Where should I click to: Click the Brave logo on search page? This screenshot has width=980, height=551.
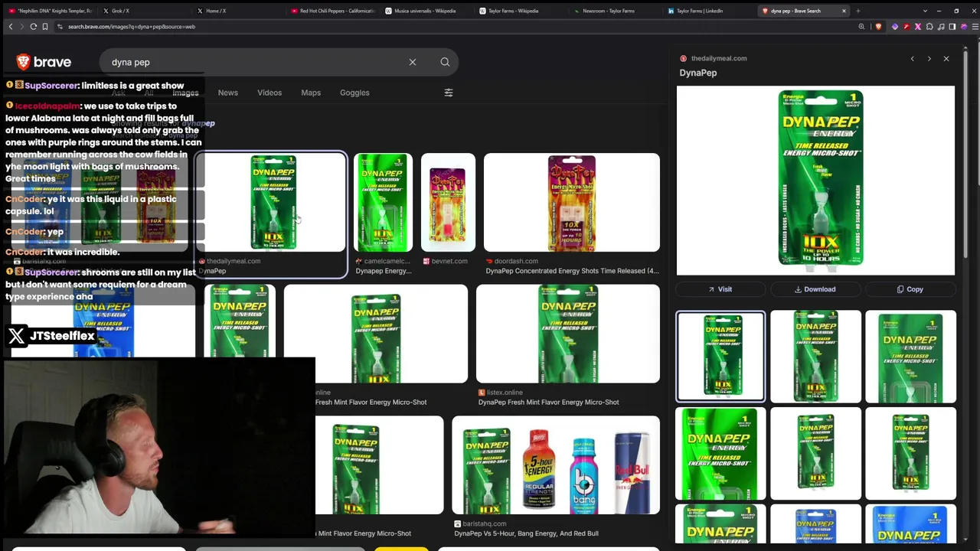44,62
